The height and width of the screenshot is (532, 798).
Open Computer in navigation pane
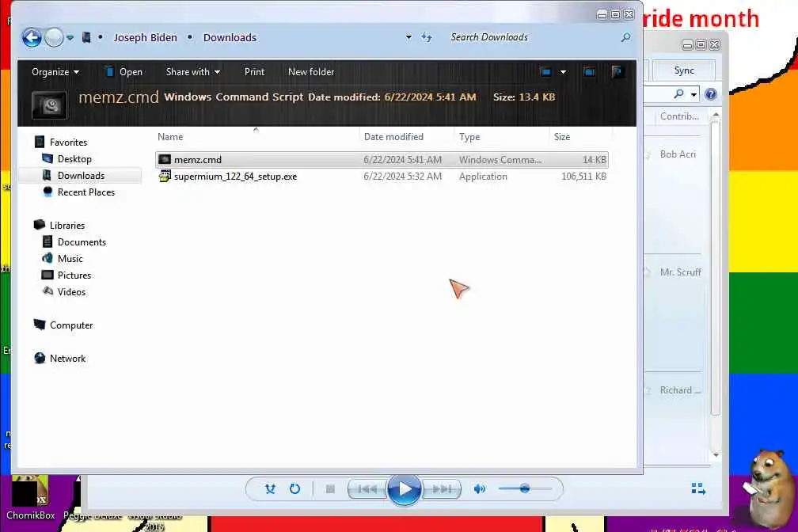pyautogui.click(x=71, y=325)
